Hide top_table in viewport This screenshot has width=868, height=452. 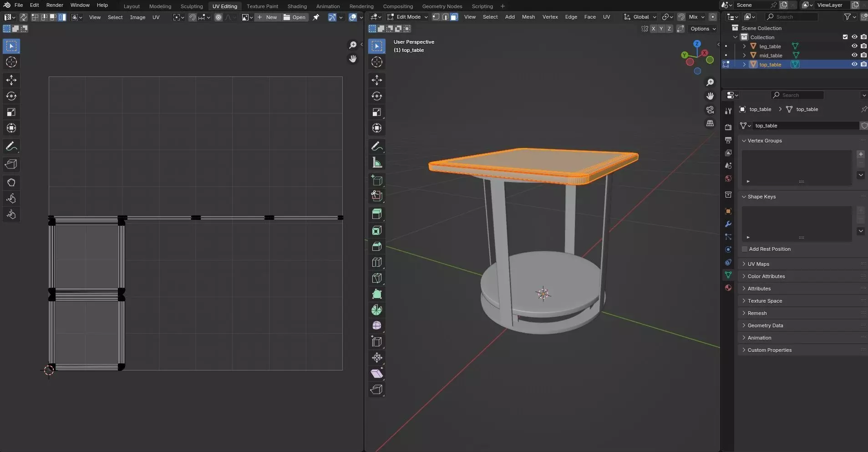pos(854,65)
